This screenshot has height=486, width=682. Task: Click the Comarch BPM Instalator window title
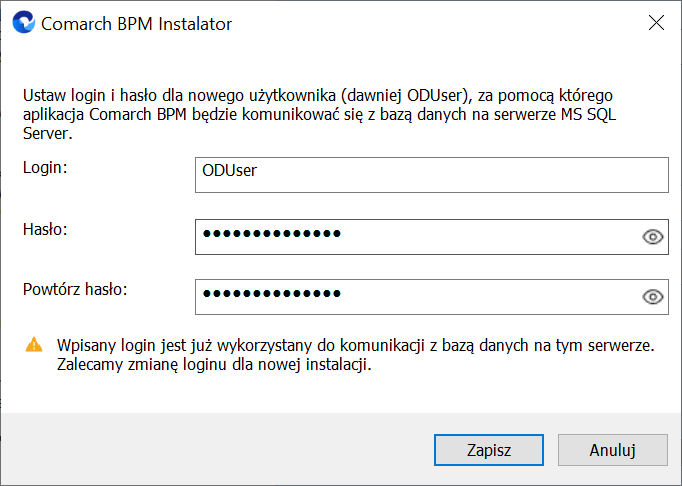tap(137, 23)
